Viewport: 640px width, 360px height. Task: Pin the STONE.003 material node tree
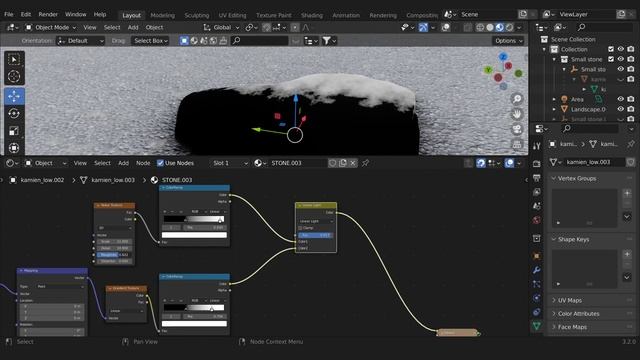(x=365, y=163)
